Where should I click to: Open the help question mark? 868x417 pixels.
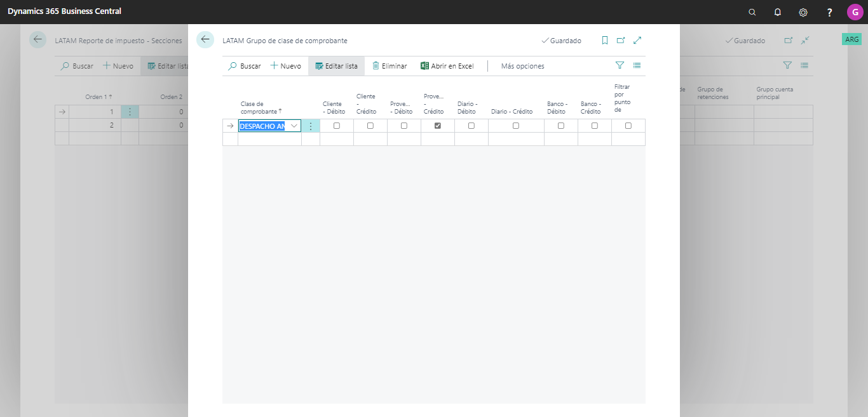pos(829,12)
